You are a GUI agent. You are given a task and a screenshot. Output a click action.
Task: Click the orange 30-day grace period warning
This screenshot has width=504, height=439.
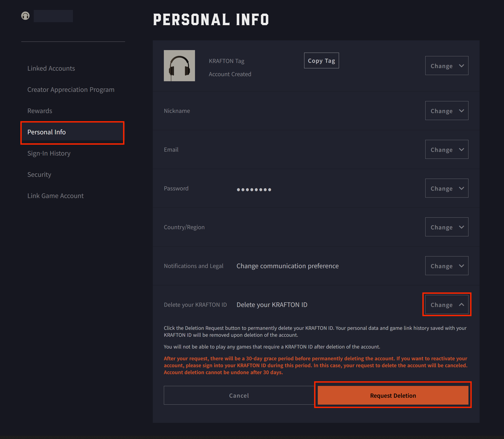point(315,365)
